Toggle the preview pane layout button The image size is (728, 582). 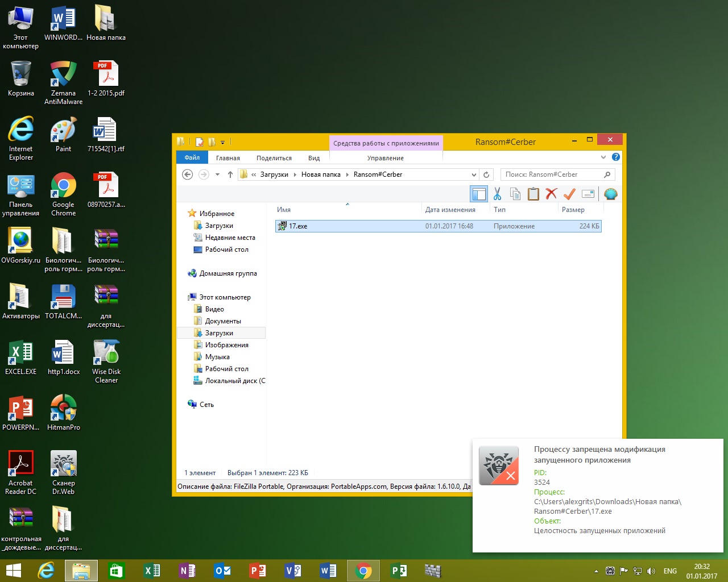tap(478, 194)
